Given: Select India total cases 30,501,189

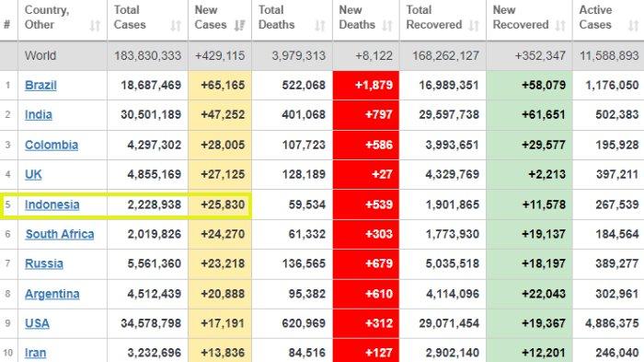Looking at the screenshot, I should click(x=151, y=114).
